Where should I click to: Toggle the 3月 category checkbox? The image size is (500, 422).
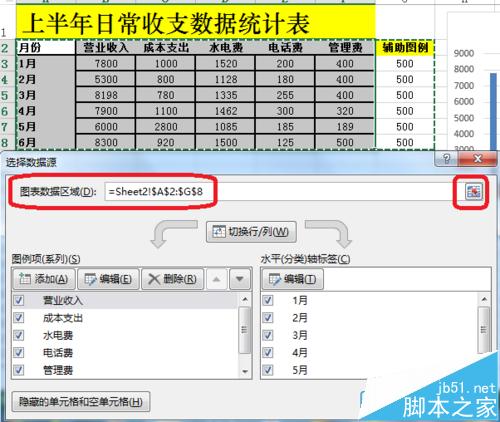coord(268,335)
